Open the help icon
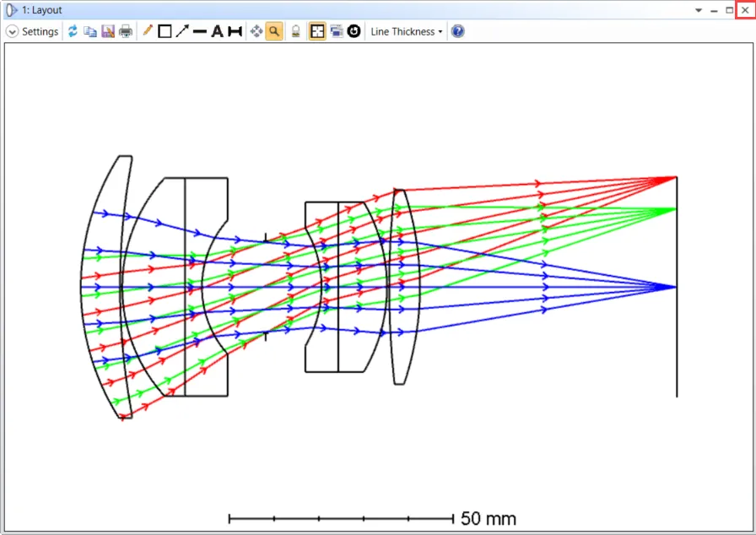The width and height of the screenshot is (756, 535). pos(457,31)
